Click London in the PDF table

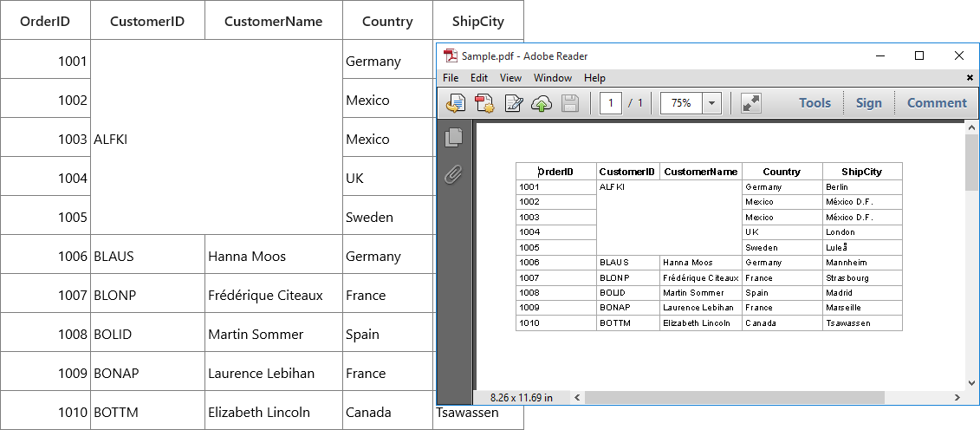pyautogui.click(x=840, y=231)
